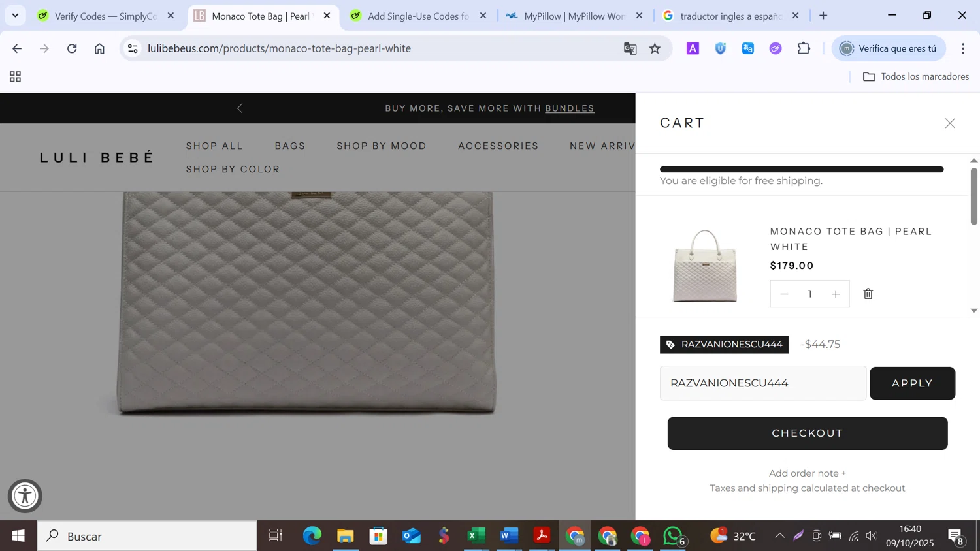Apply the discount code
Viewport: 980px width, 551px height.
coord(912,383)
